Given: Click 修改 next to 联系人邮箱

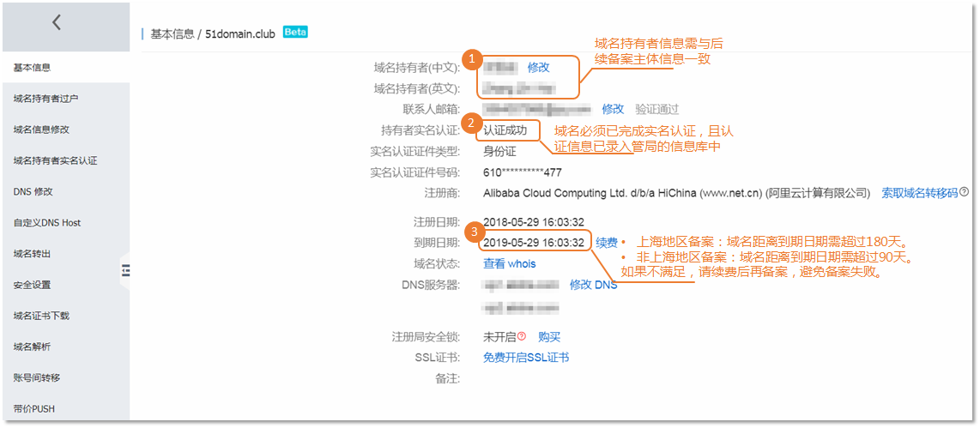Looking at the screenshot, I should (x=613, y=109).
